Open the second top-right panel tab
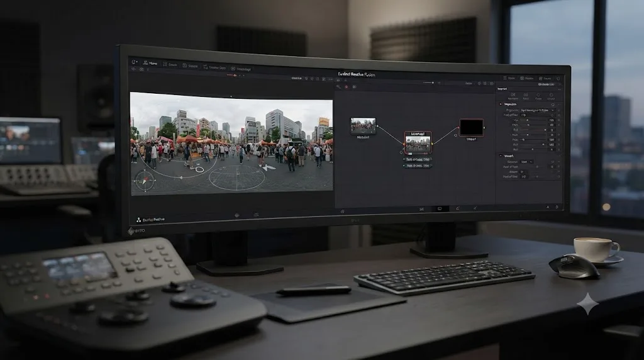 point(526,78)
